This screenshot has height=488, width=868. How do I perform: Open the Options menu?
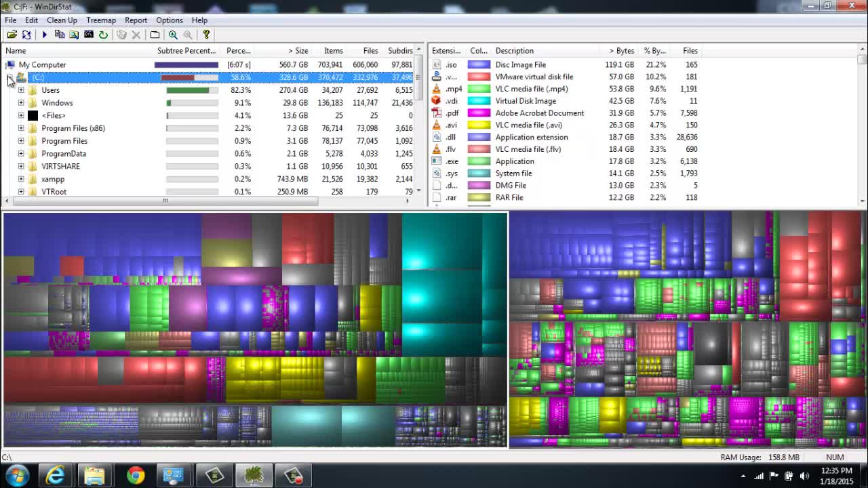(x=170, y=20)
